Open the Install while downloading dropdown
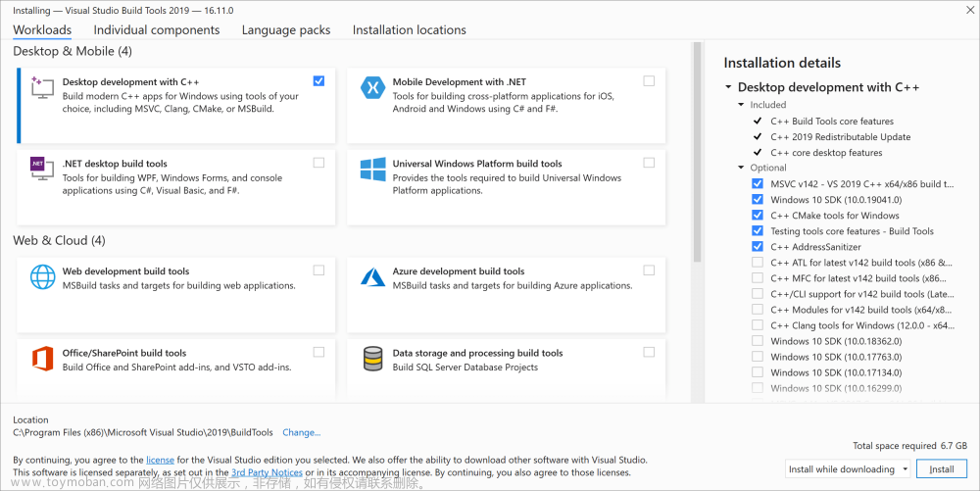The width and height of the screenshot is (980, 491). coord(848,469)
